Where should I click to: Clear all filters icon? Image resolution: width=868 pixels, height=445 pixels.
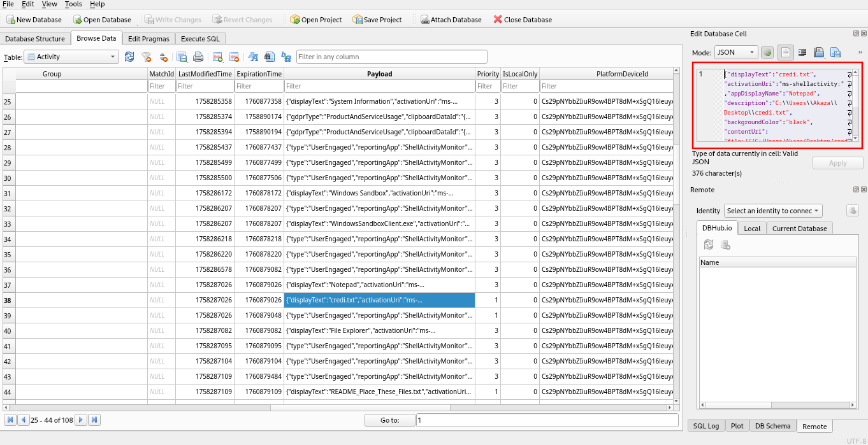[x=146, y=57]
